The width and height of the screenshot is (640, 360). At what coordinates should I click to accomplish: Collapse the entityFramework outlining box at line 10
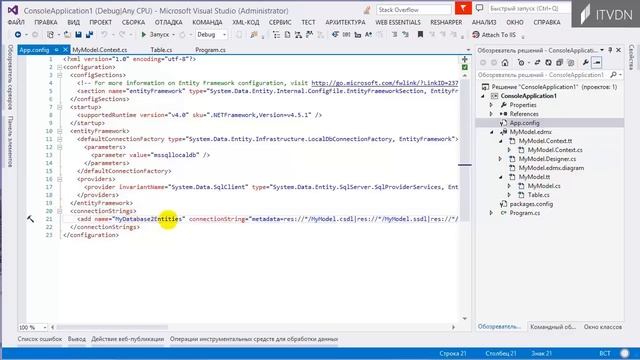pyautogui.click(x=60, y=131)
